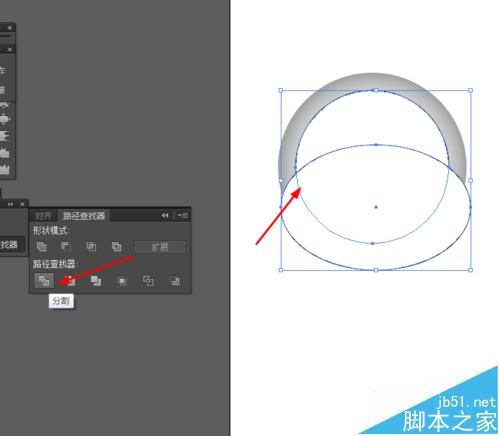Viewport: 500px width, 436px height.
Task: Click the ellipse's center point
Action: point(376,207)
